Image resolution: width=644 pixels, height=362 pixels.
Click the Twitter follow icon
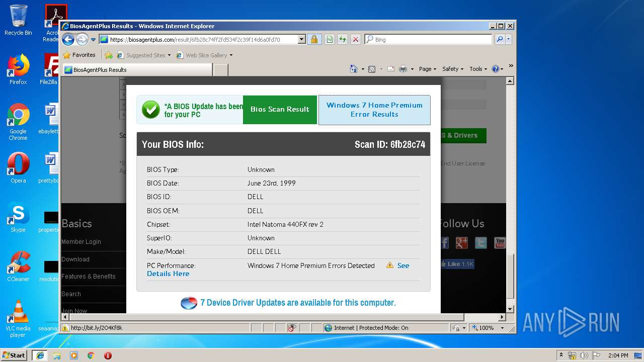point(481,243)
